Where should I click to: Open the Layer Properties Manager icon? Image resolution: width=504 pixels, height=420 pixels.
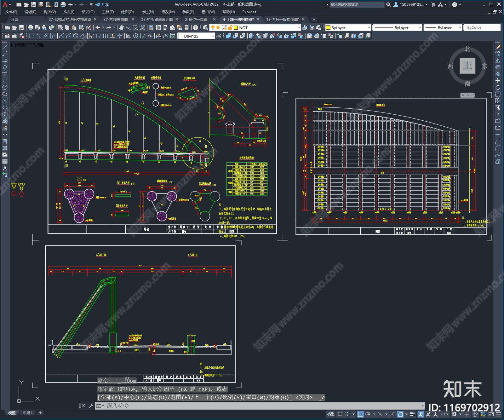[x=206, y=28]
